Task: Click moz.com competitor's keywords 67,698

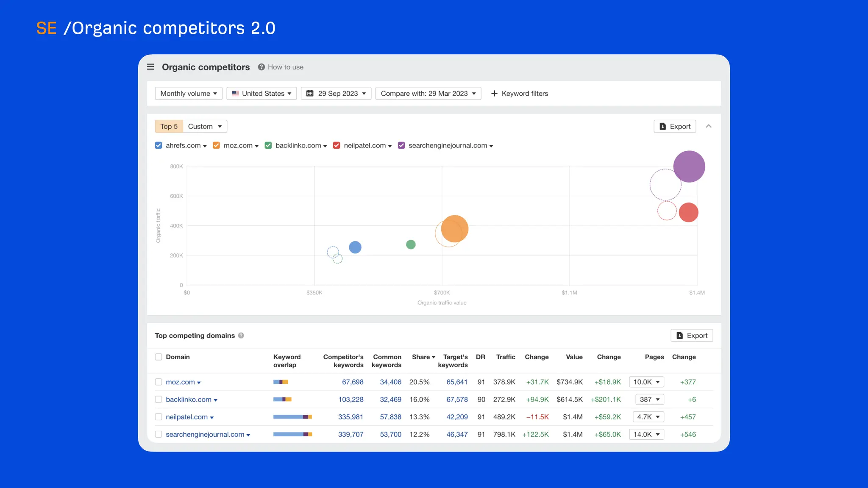Action: click(353, 382)
